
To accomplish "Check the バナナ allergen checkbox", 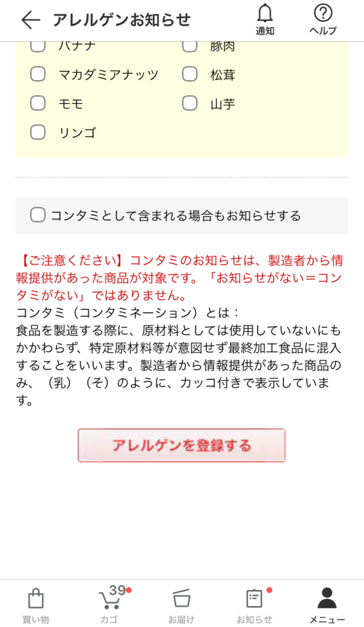I will click(39, 45).
